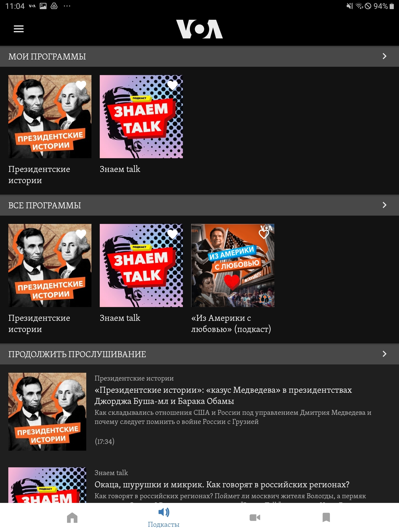The image size is (399, 532).
Task: Expand Продолжить прослушивание section arrow
Action: point(384,354)
